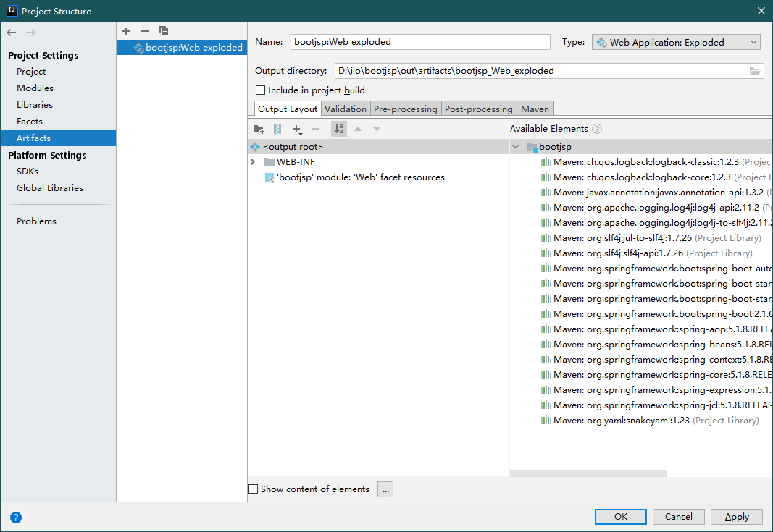Open Project settings section
The image size is (773, 532).
31,72
